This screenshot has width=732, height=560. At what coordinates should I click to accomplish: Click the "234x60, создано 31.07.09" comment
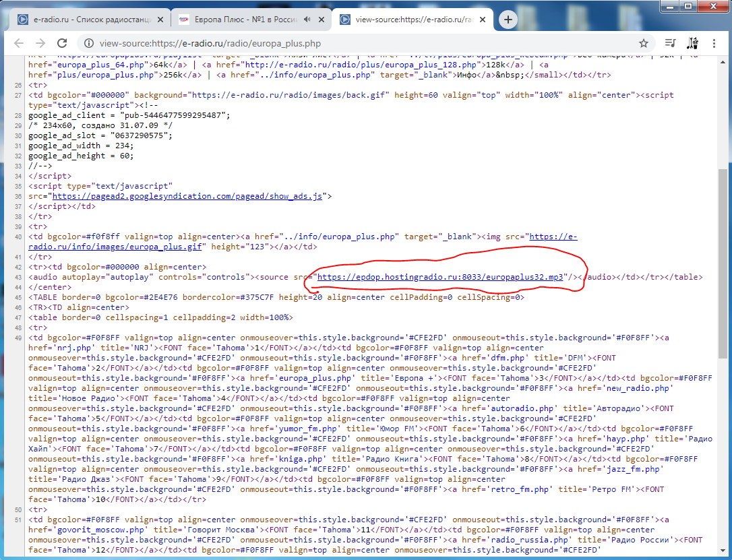click(100, 125)
